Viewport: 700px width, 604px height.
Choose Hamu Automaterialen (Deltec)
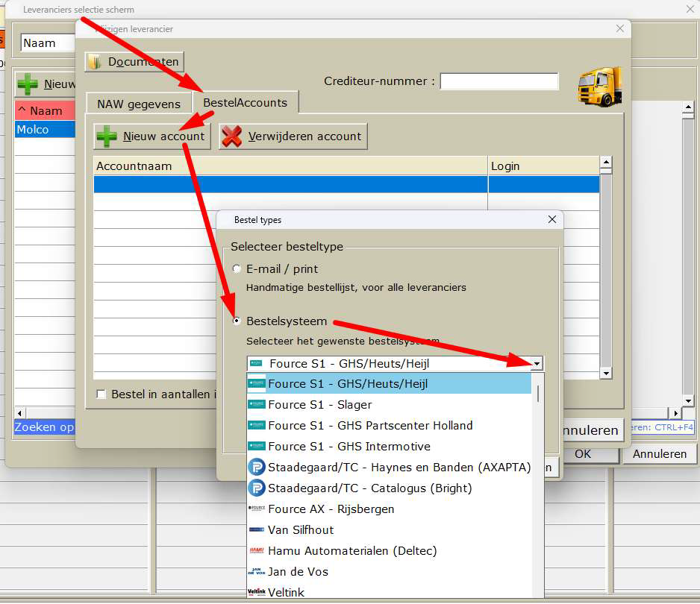coord(390,551)
